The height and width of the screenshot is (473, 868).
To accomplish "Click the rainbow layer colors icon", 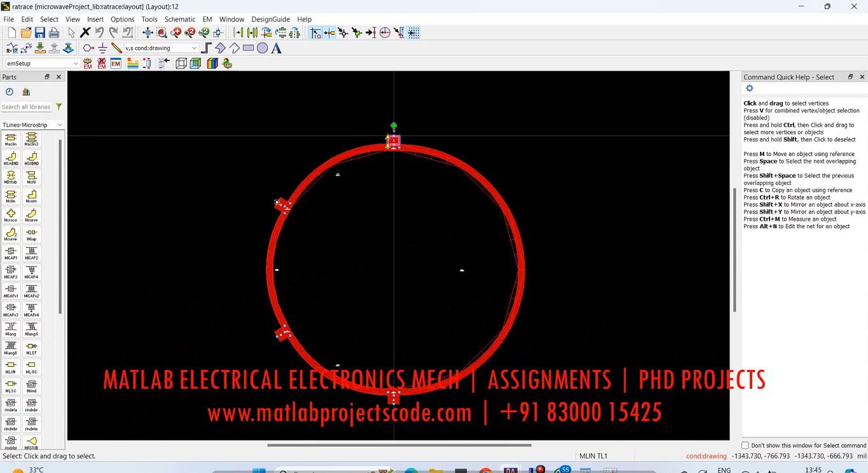I will pos(212,64).
